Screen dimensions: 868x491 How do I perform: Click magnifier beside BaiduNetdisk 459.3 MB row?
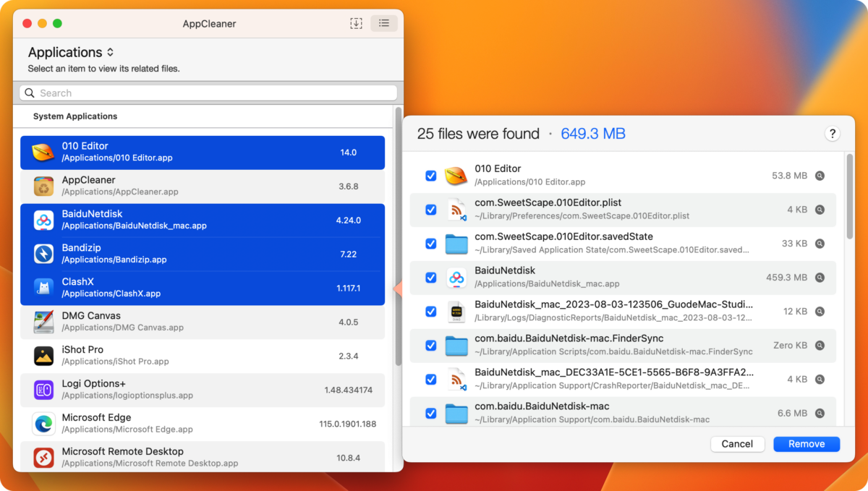click(x=820, y=278)
